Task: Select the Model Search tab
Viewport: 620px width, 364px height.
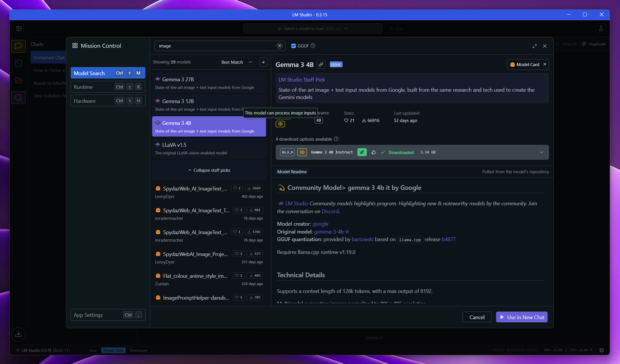Action: click(x=108, y=73)
